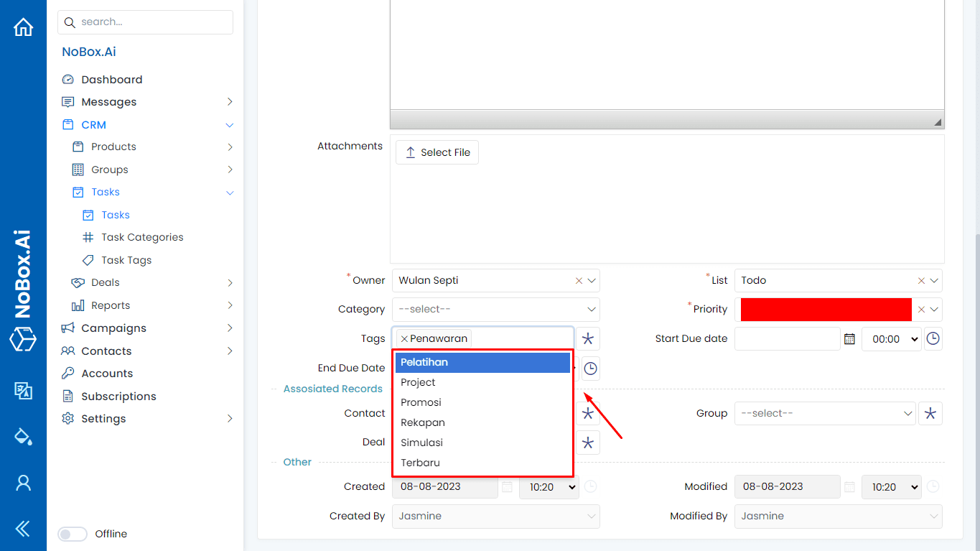
Task: Click the red Priority color bar
Action: pos(826,309)
